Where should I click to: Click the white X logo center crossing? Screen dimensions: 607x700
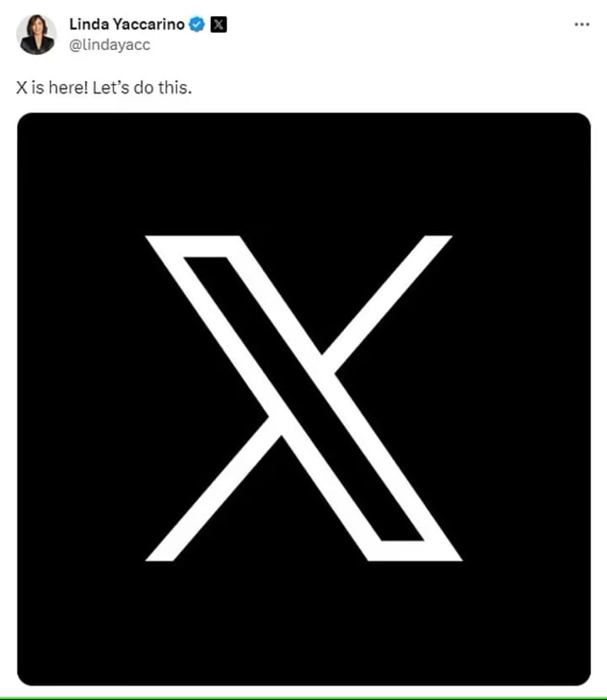click(x=301, y=395)
